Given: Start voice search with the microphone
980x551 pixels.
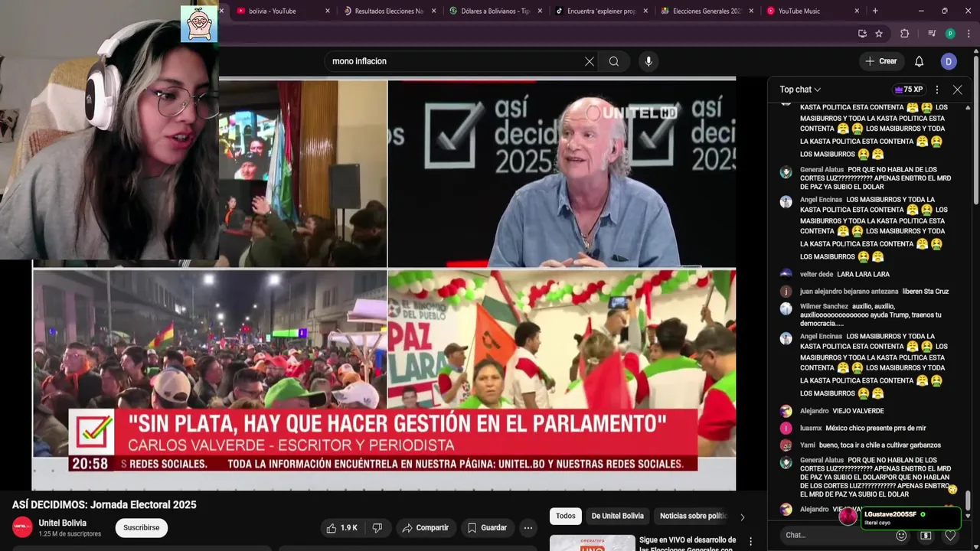Looking at the screenshot, I should click(x=648, y=61).
